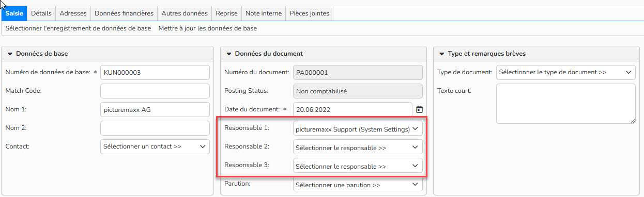The width and height of the screenshot is (644, 197).
Task: Open the Type de document dropdown
Action: [x=565, y=72]
